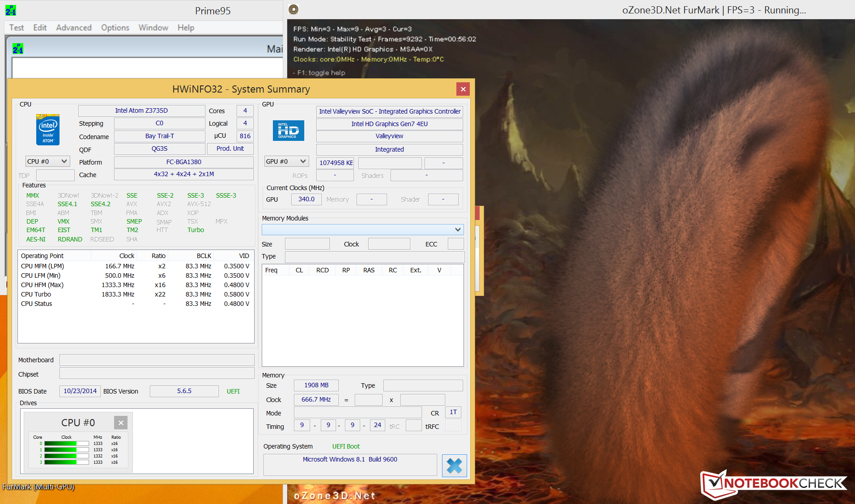Click the command rate field 1T
Viewport: 855px width, 504px height.
pos(453,412)
